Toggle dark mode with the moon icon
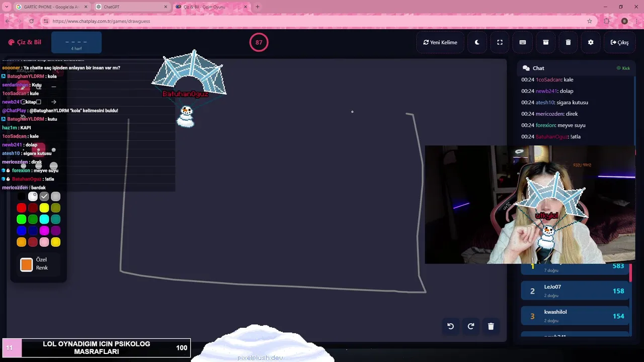 (477, 42)
